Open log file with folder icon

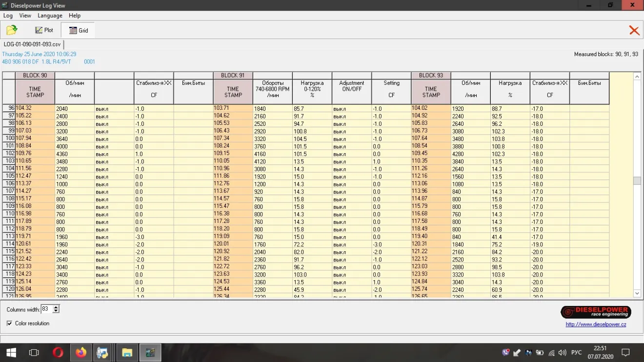[12, 30]
